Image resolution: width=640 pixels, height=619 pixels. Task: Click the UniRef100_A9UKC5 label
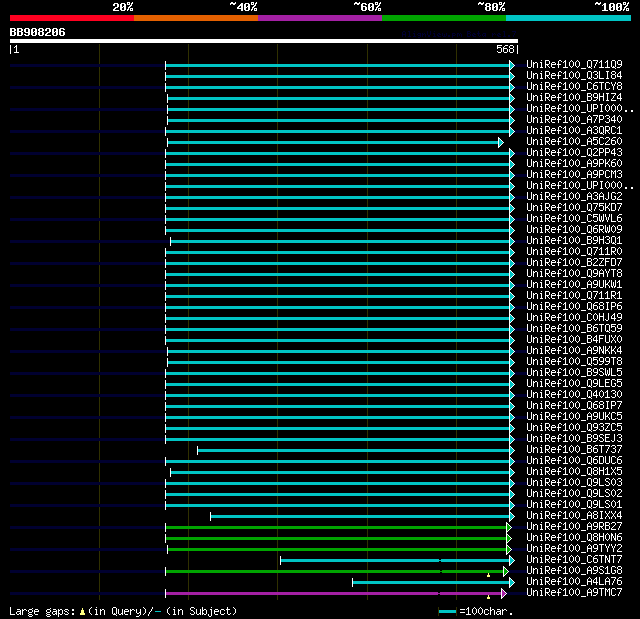tap(574, 417)
